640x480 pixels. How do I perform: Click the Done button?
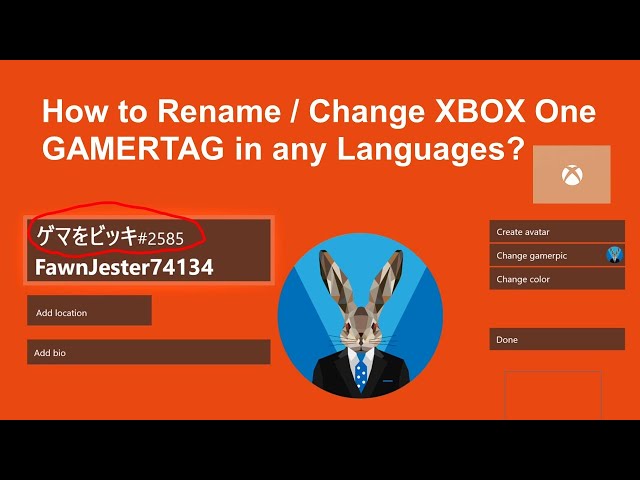coord(557,339)
